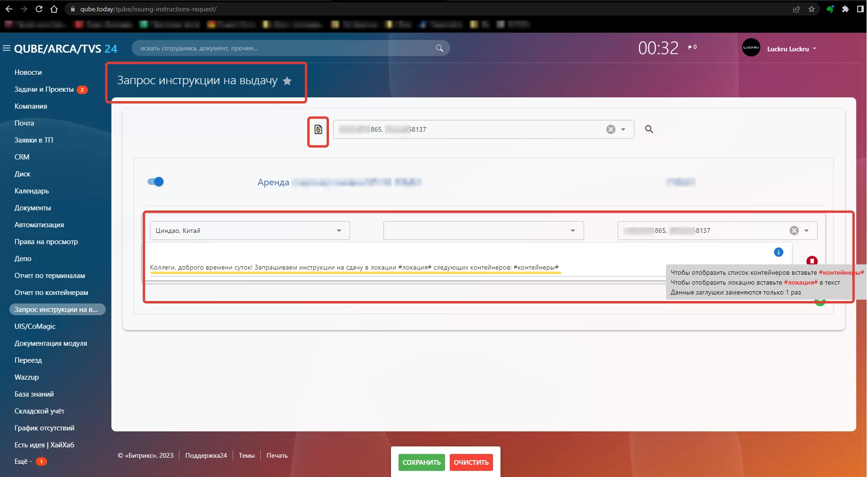Reload the browser page
Viewport: 868px width, 477px height.
click(x=39, y=9)
